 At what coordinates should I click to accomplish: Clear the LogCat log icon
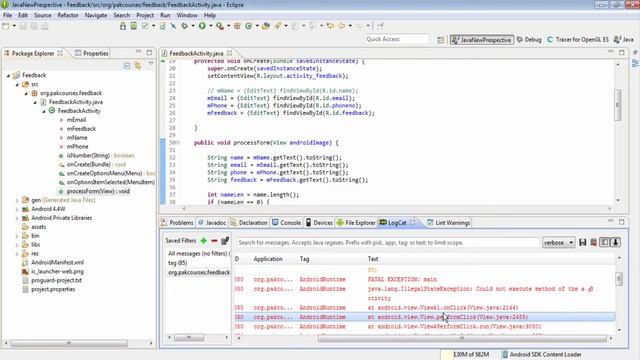point(593,242)
